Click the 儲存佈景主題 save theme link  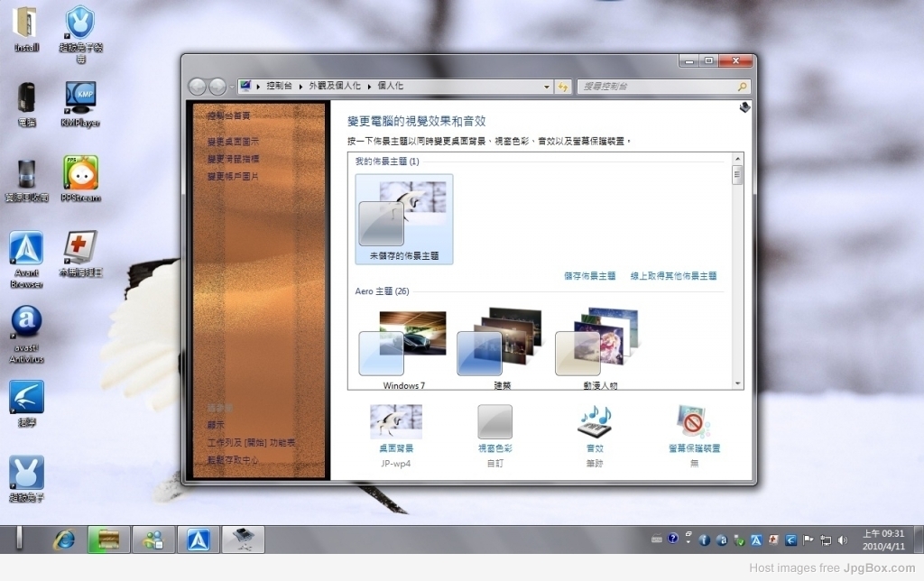click(589, 276)
